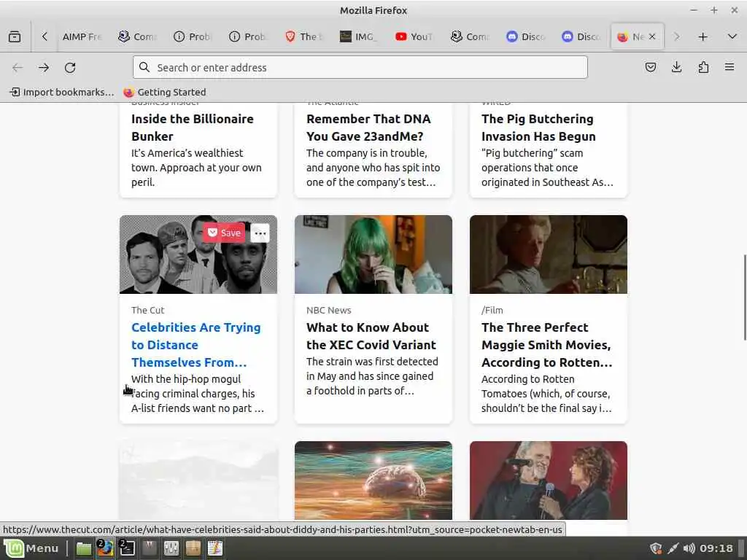Open Celebrities Are Trying to Distance headline

(196, 345)
